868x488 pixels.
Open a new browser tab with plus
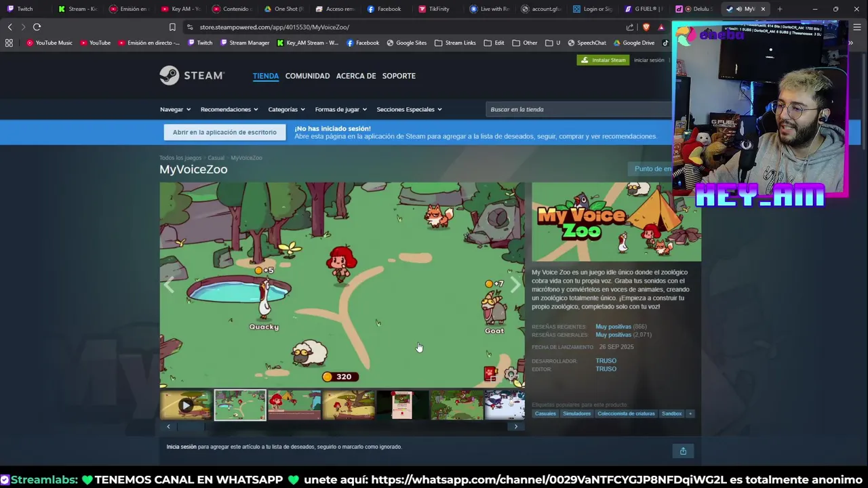tap(780, 9)
